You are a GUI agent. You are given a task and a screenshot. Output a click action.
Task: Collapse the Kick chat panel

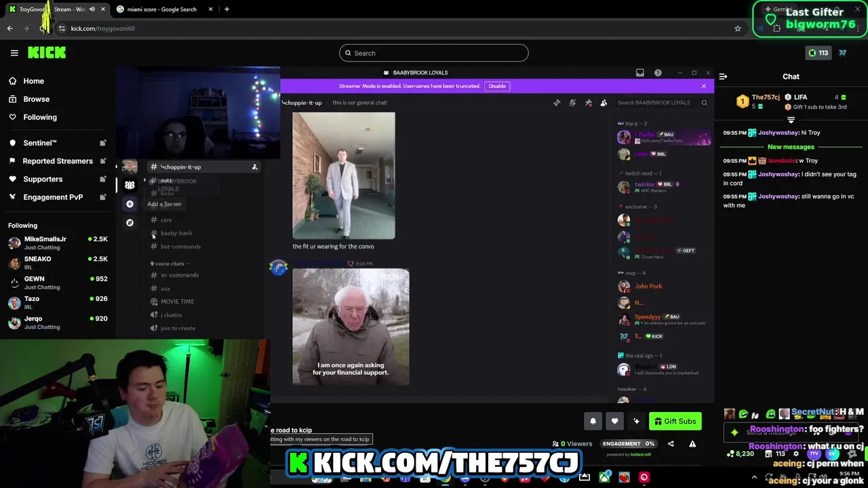(723, 77)
